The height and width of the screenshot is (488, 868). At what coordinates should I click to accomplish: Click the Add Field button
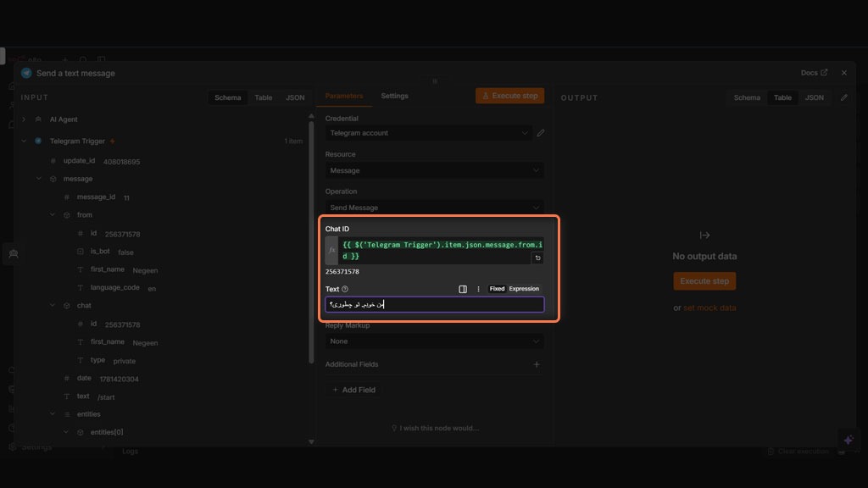(353, 390)
